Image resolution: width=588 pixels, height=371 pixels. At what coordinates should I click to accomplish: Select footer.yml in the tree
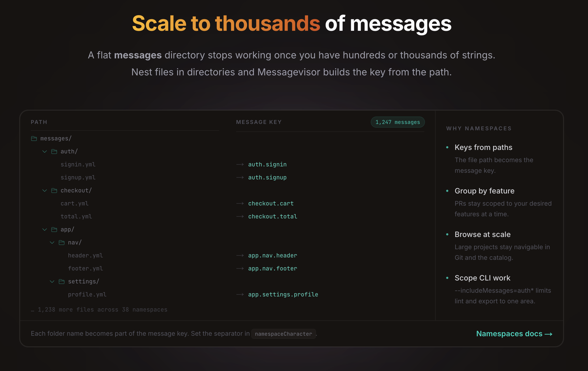86,269
